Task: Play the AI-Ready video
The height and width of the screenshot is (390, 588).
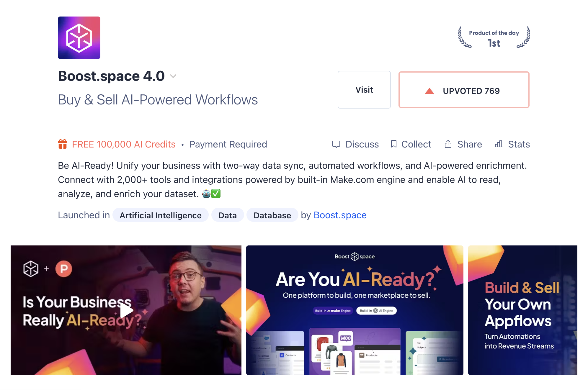Action: tap(126, 310)
